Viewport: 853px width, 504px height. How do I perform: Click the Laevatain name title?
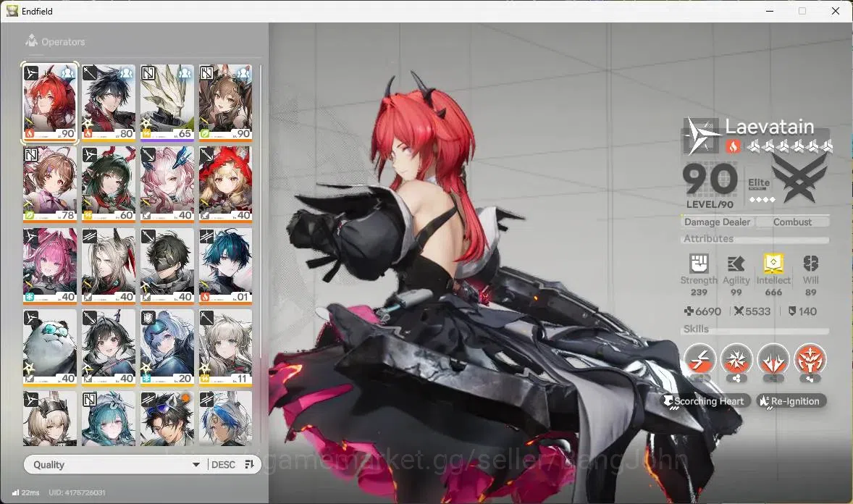(x=769, y=127)
